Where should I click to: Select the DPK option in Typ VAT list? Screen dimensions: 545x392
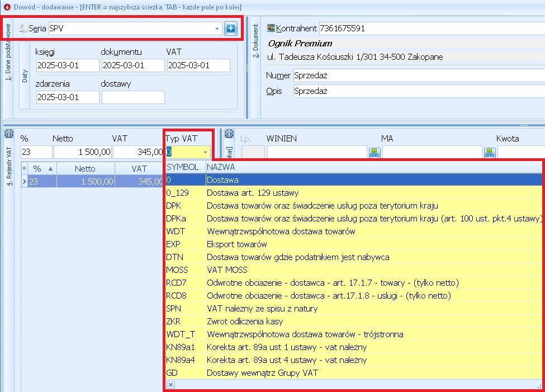coord(354,206)
